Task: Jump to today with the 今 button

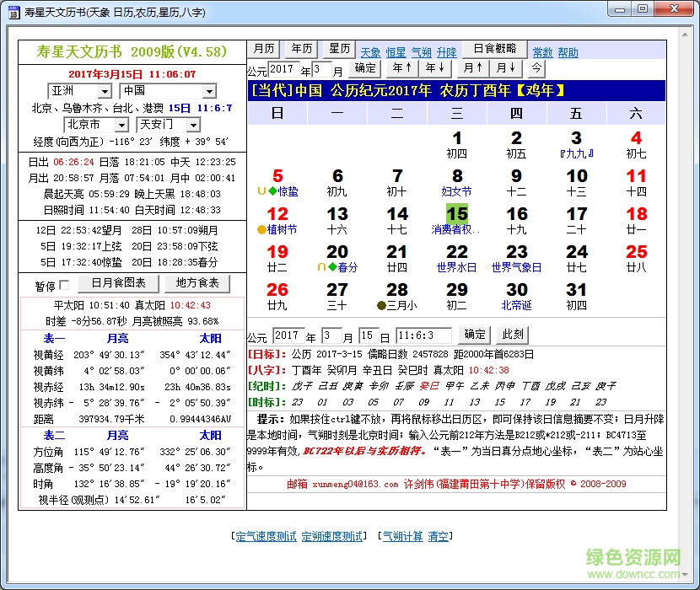Action: 536,68
